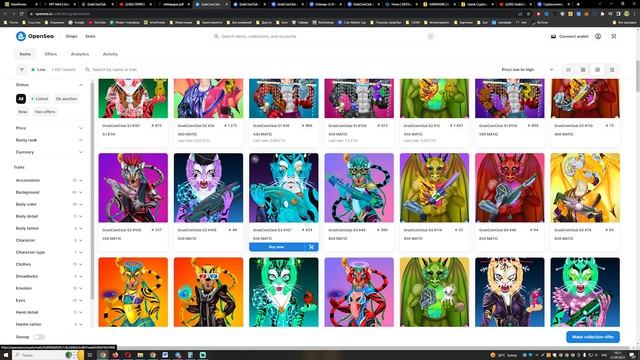The image size is (640, 360).
Task: Click Windows Start button
Action: click(6, 355)
